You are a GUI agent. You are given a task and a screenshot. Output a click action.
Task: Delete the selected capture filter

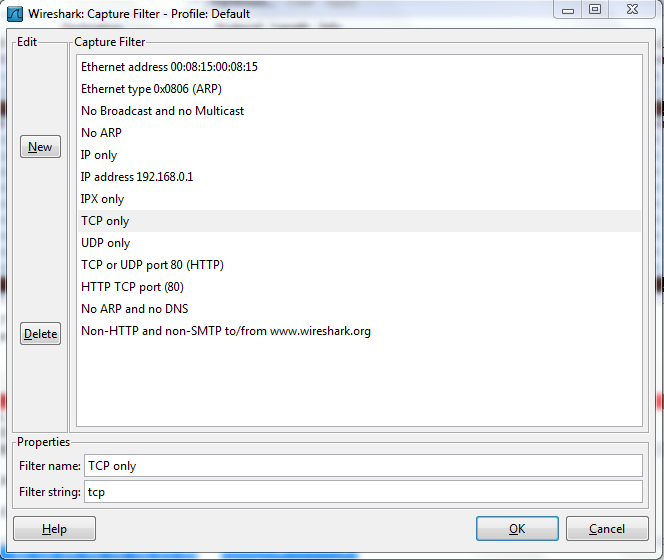click(40, 334)
